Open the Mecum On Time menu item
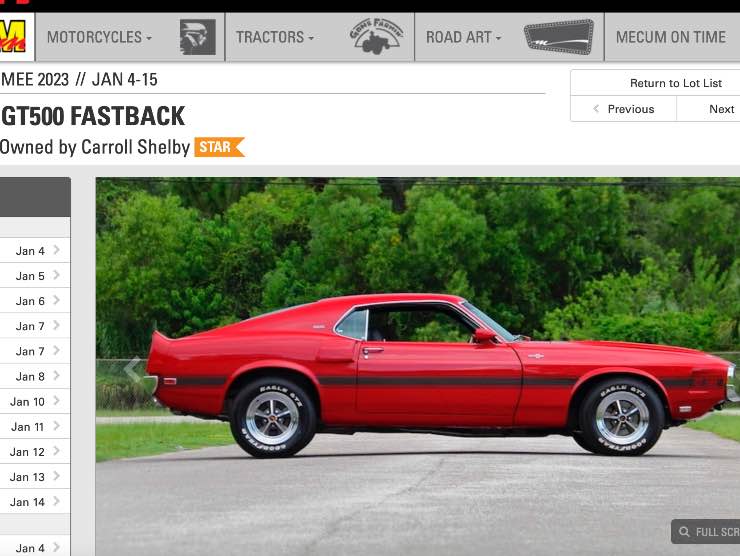The height and width of the screenshot is (556, 740). 671,37
